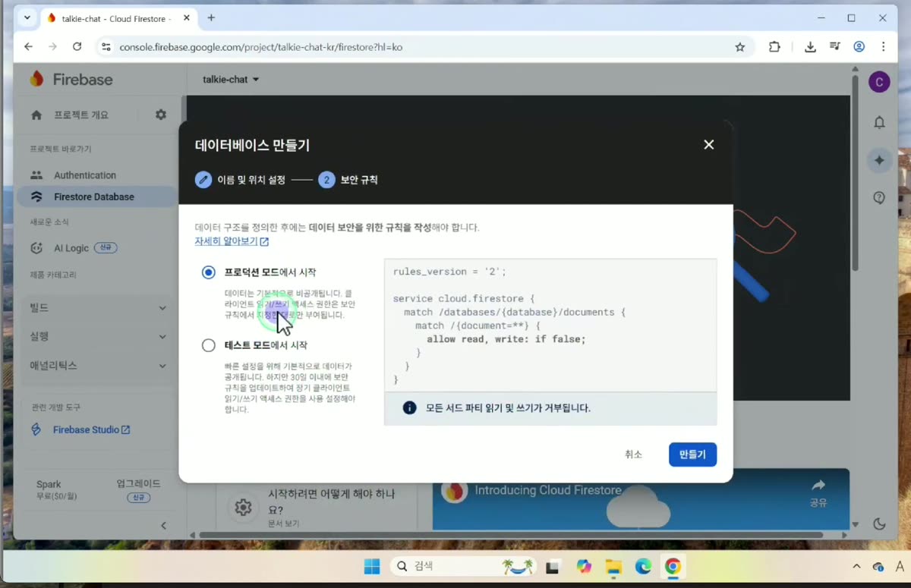Click the project overview home icon
Screen dimensions: 911x588
point(36,115)
